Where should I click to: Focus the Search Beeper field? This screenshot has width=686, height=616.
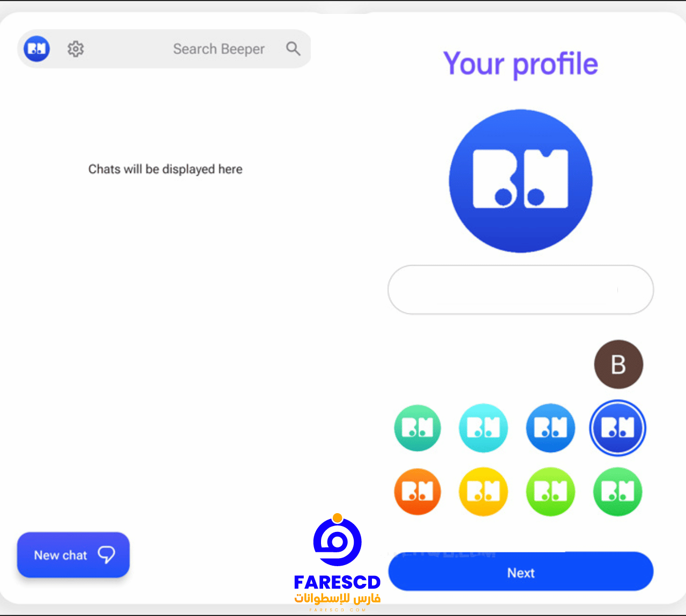(x=164, y=49)
